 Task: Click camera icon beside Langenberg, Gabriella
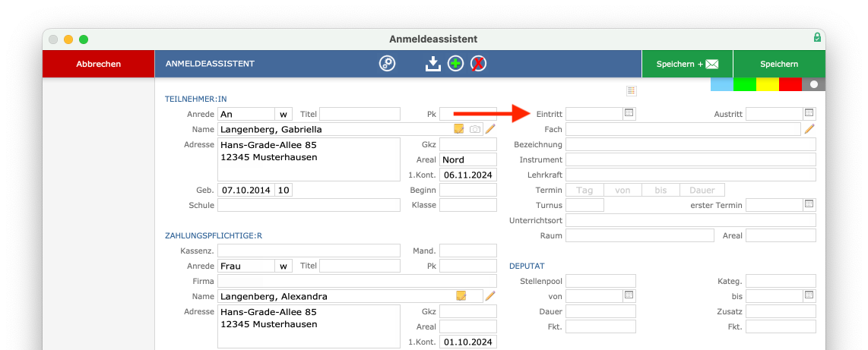(x=475, y=129)
